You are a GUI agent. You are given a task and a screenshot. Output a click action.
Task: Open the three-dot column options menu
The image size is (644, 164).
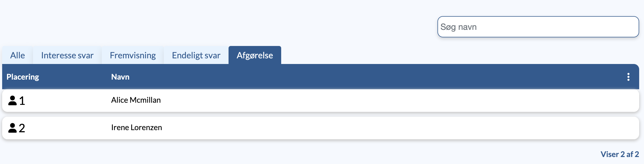628,77
